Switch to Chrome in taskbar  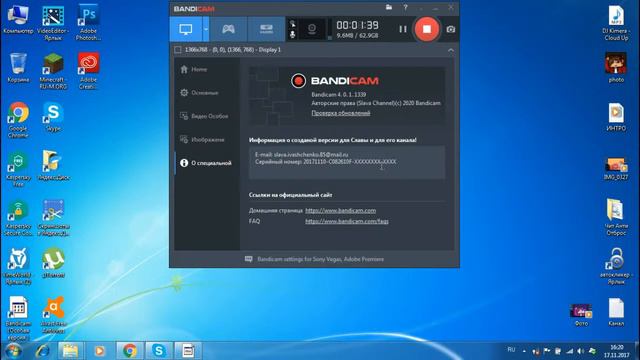129,351
